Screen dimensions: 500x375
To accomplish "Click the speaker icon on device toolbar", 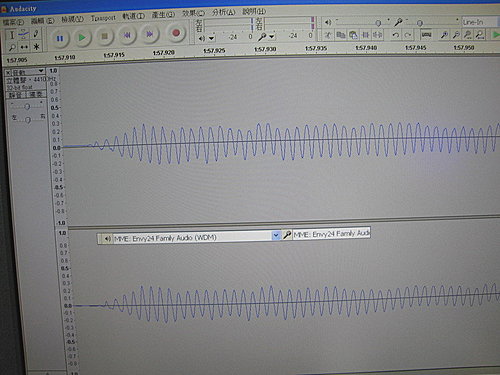I will click(x=107, y=239).
